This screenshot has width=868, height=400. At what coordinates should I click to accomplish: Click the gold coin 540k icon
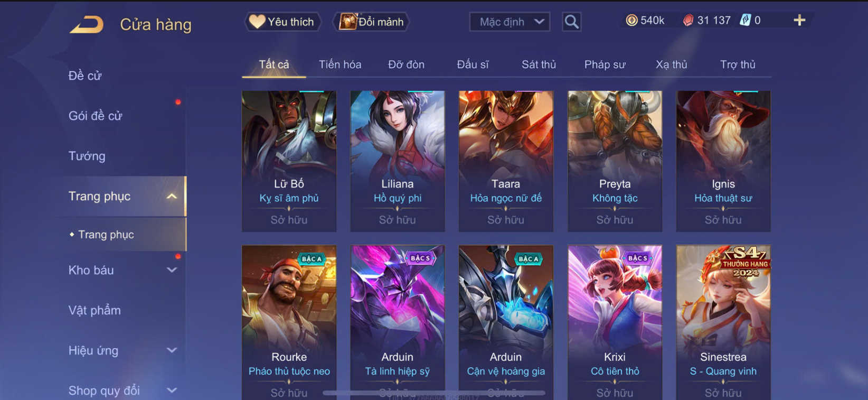tap(631, 21)
